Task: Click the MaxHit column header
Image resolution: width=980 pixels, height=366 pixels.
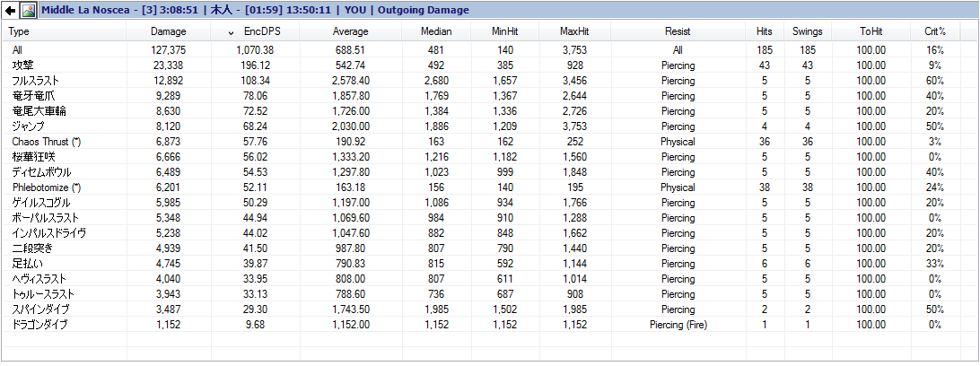Action: [574, 32]
